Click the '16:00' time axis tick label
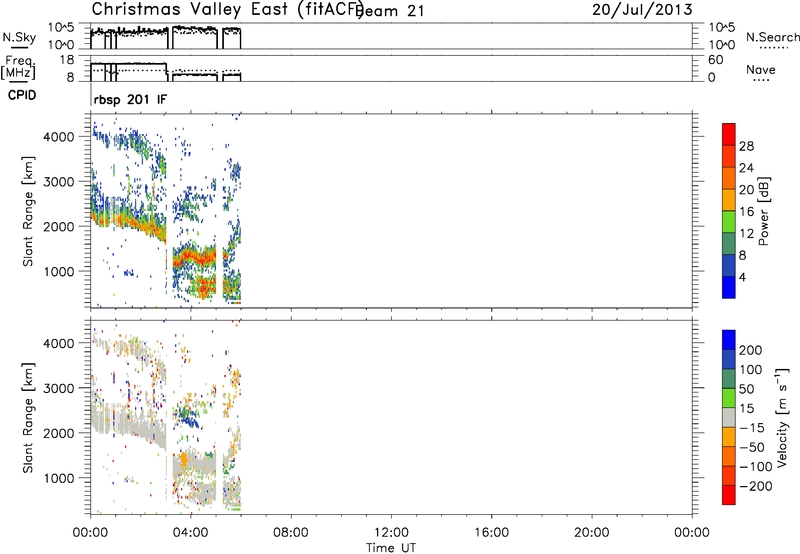The height and width of the screenshot is (554, 800). [x=491, y=533]
